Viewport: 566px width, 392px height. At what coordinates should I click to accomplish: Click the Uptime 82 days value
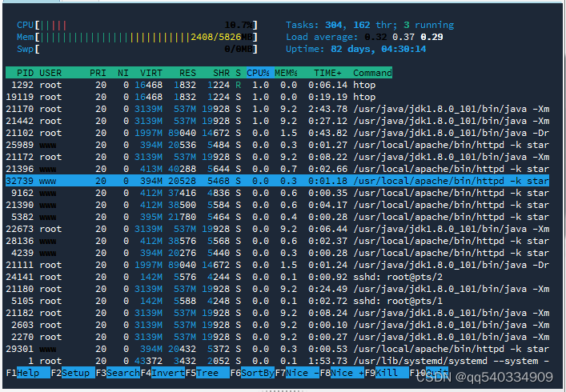point(379,49)
